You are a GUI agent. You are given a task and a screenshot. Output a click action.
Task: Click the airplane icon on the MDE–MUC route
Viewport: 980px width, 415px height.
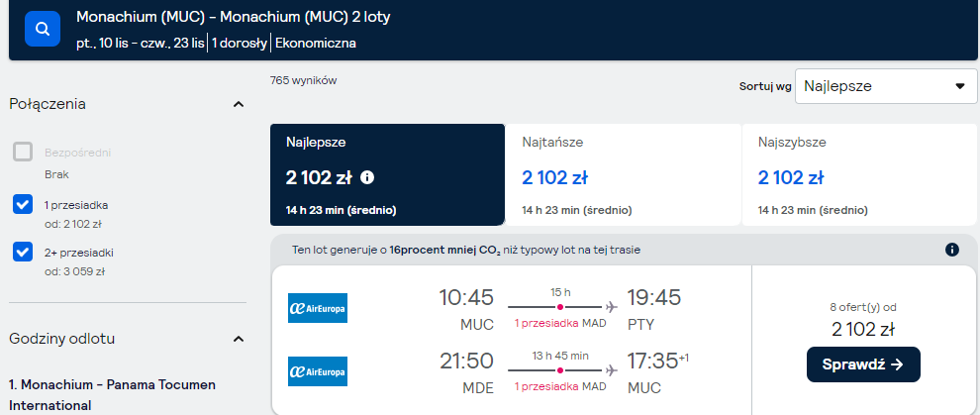point(611,370)
